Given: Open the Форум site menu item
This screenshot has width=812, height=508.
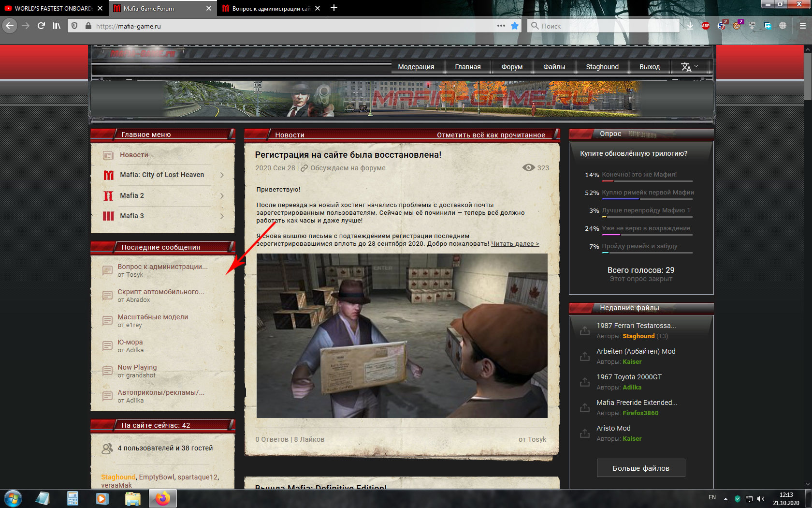Looking at the screenshot, I should tap(512, 67).
